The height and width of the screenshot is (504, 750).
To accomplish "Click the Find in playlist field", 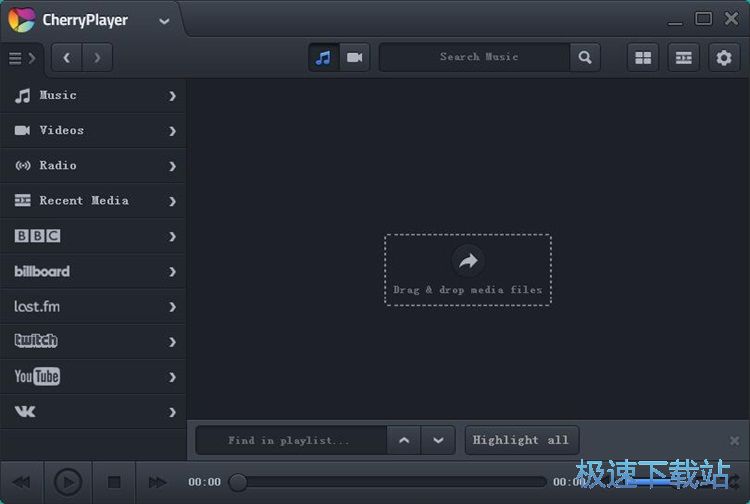I will click(x=291, y=440).
